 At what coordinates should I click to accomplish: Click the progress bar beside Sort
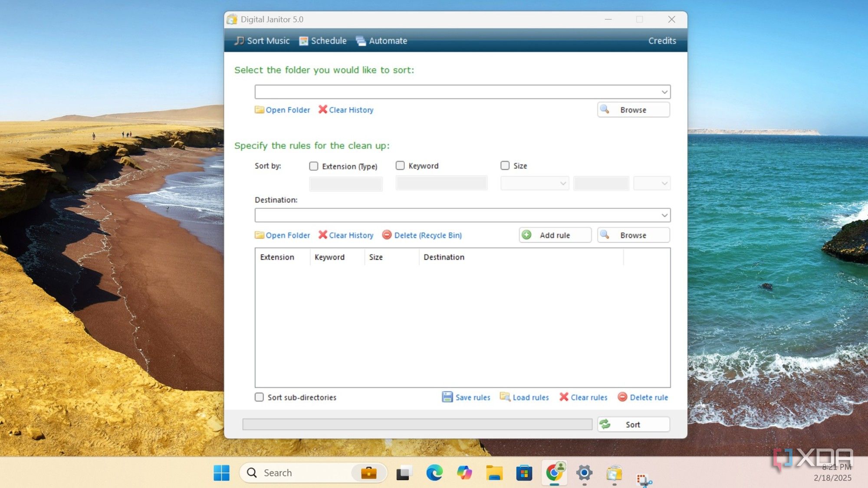coord(417,424)
